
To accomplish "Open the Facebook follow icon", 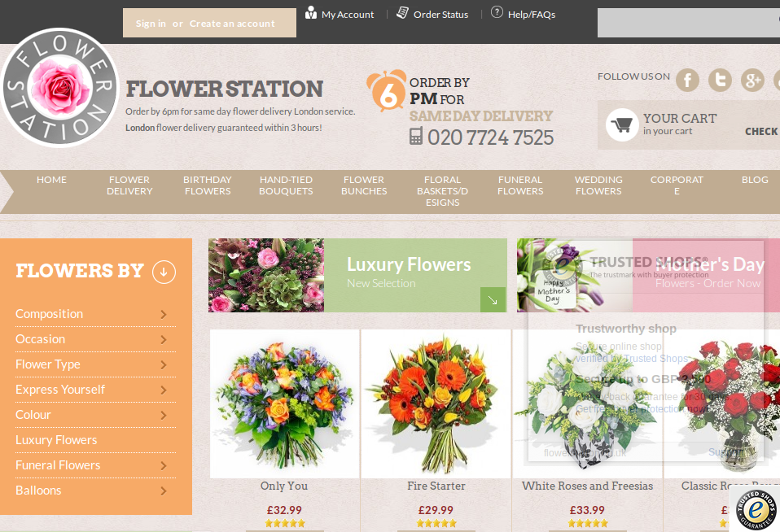I will pyautogui.click(x=687, y=80).
